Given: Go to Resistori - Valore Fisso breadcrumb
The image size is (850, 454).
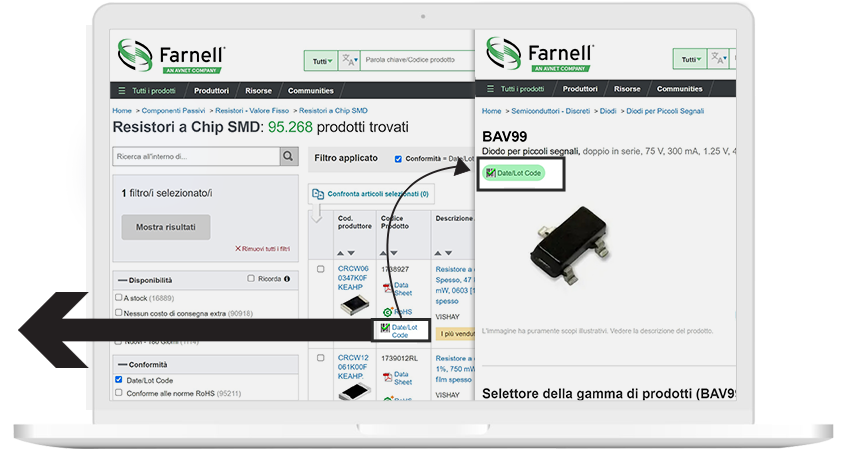Looking at the screenshot, I should [252, 111].
